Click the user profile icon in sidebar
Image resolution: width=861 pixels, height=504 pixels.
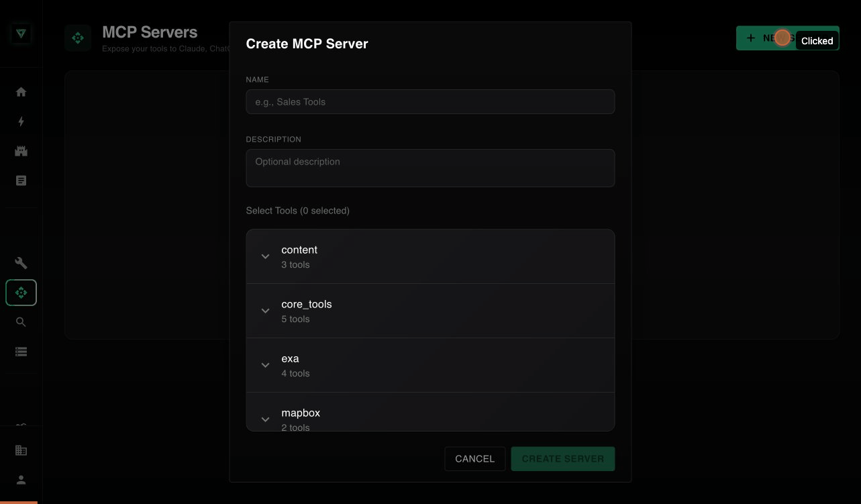21,480
